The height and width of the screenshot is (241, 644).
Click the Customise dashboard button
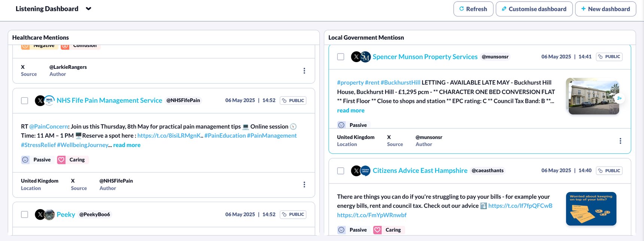click(534, 9)
